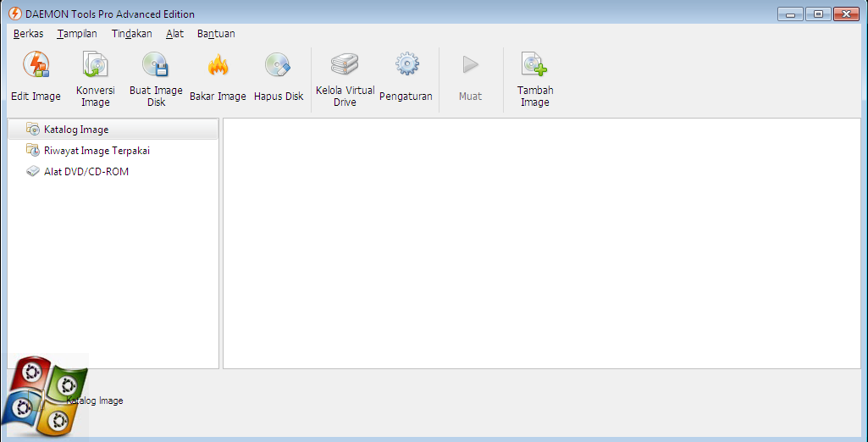
Task: Open the Bantuan menu
Action: 216,34
